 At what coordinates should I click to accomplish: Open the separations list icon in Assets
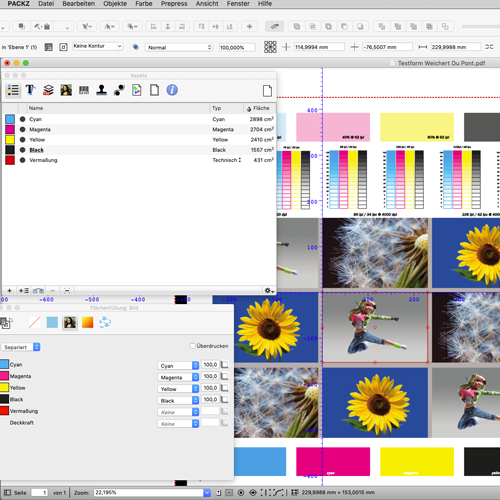click(13, 90)
